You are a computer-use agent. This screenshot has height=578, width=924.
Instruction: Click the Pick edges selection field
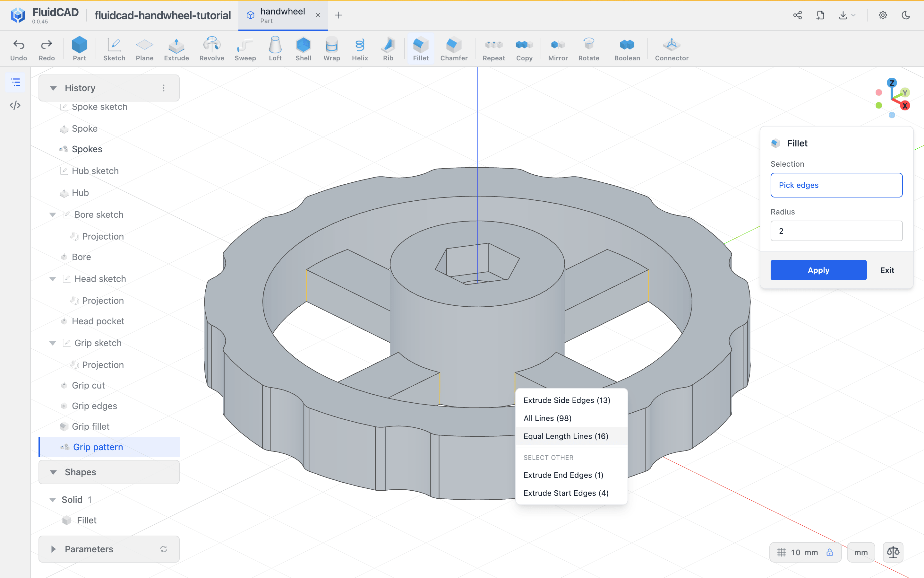836,185
